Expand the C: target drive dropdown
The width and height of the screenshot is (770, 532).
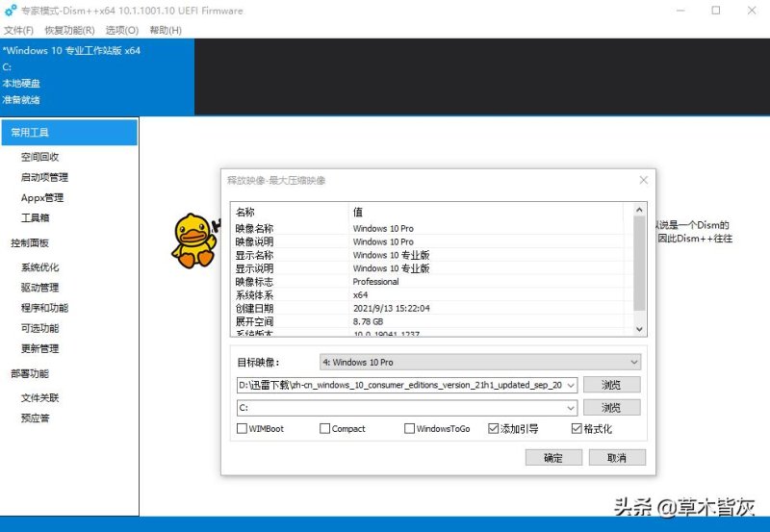pos(572,408)
